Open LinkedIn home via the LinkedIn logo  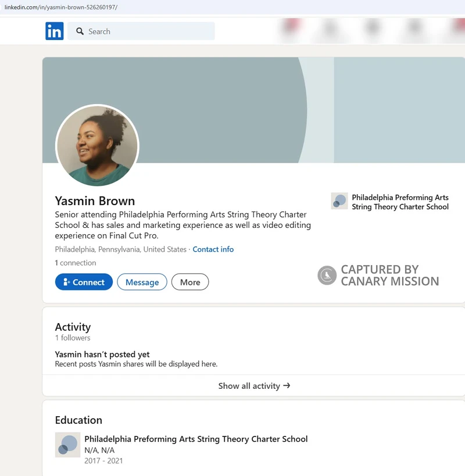[x=54, y=31]
